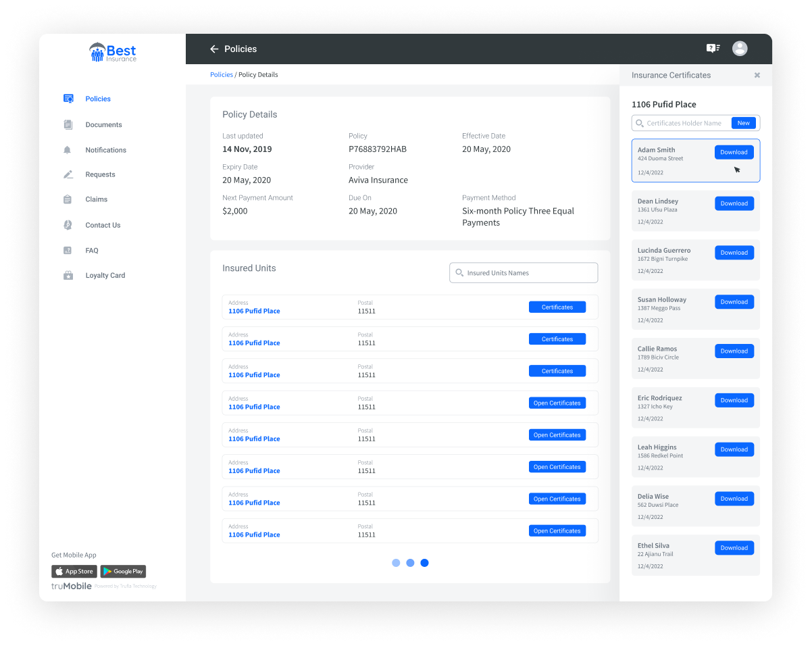Click policy number P76883792HAB
The height and width of the screenshot is (646, 812).
click(378, 149)
